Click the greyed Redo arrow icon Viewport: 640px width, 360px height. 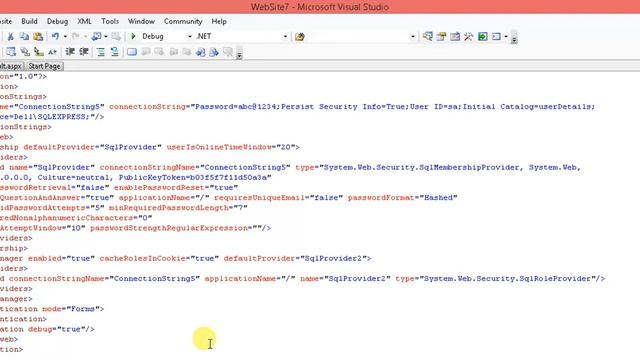tap(76, 37)
